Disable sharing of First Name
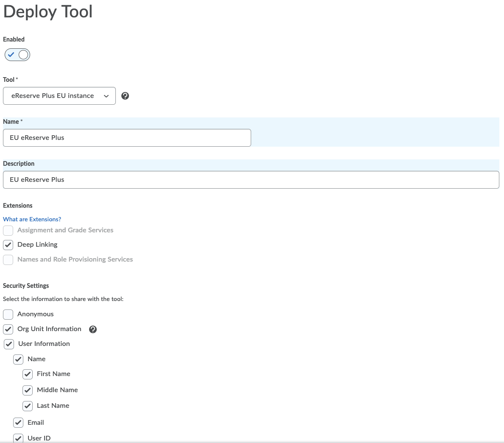Viewport: 504px width, 443px height. [28, 374]
